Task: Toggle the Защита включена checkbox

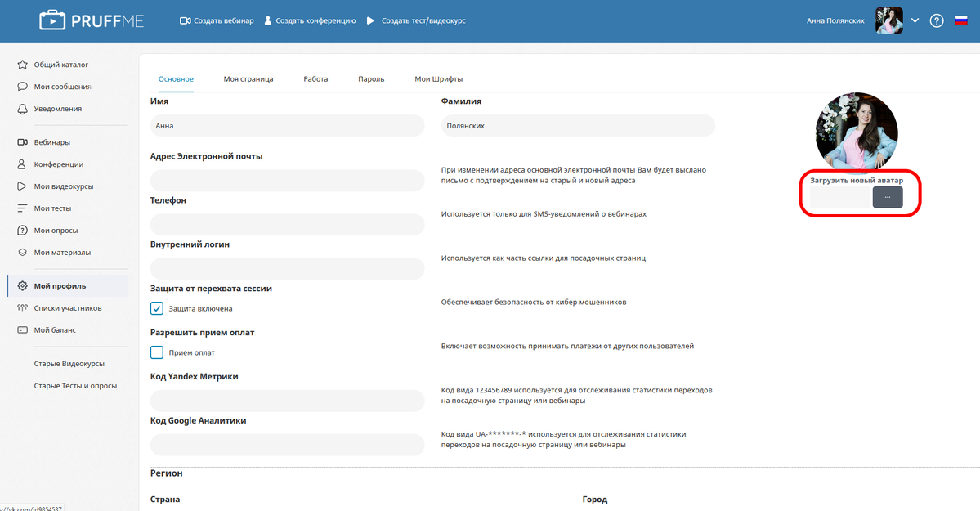Action: (x=157, y=308)
